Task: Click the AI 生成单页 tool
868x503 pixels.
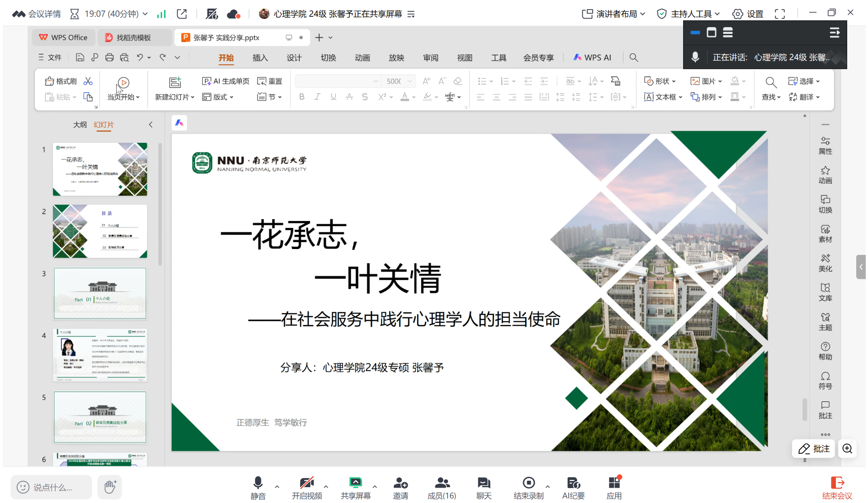Action: point(225,81)
